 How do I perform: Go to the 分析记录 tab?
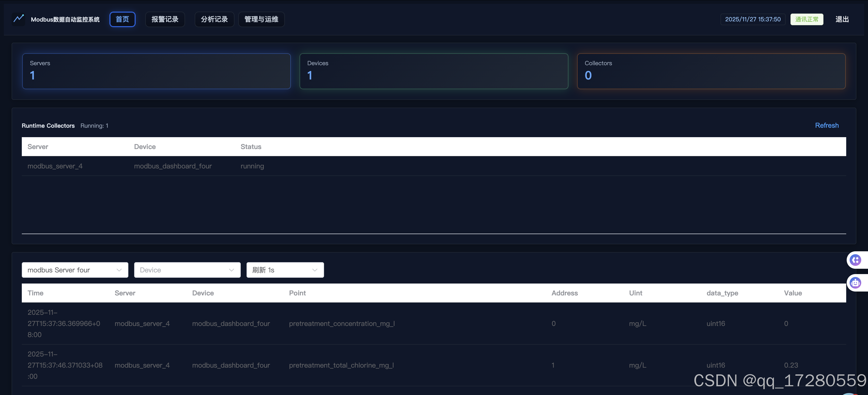214,19
